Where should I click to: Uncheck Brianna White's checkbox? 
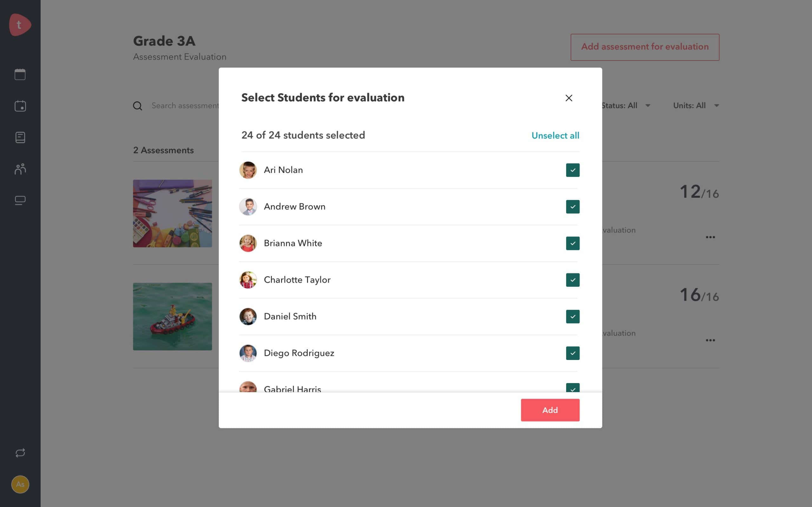573,243
